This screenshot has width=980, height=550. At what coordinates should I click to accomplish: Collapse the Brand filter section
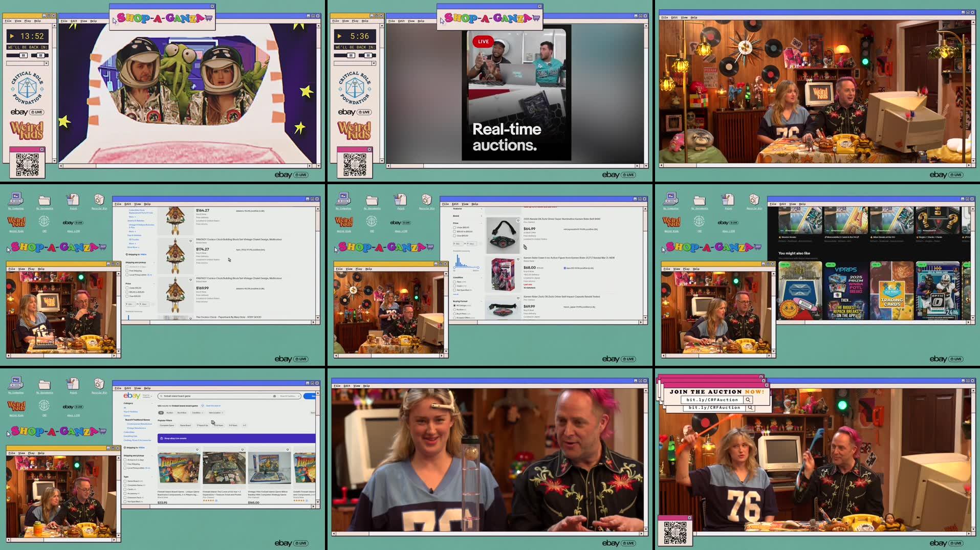[x=482, y=216]
